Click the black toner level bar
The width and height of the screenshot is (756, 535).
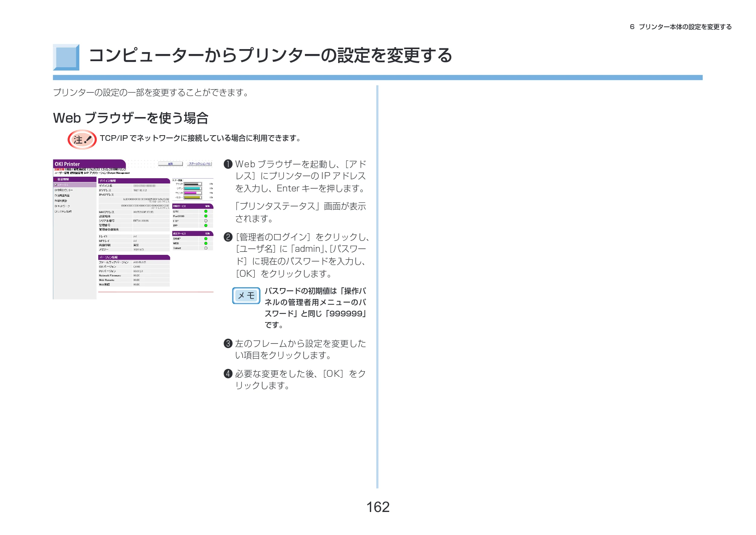click(x=193, y=184)
